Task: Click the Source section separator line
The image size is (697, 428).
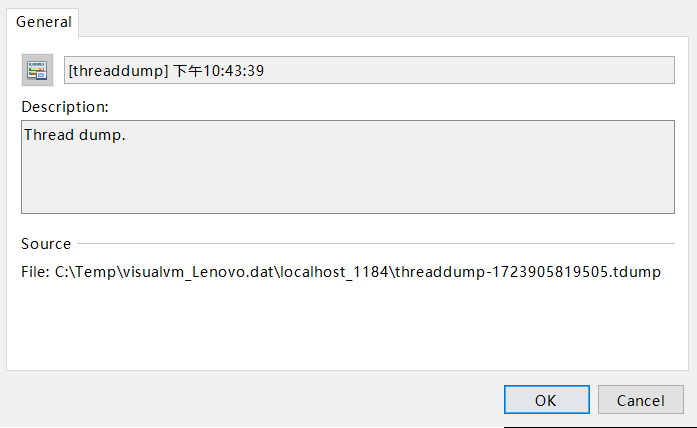Action: (376, 244)
